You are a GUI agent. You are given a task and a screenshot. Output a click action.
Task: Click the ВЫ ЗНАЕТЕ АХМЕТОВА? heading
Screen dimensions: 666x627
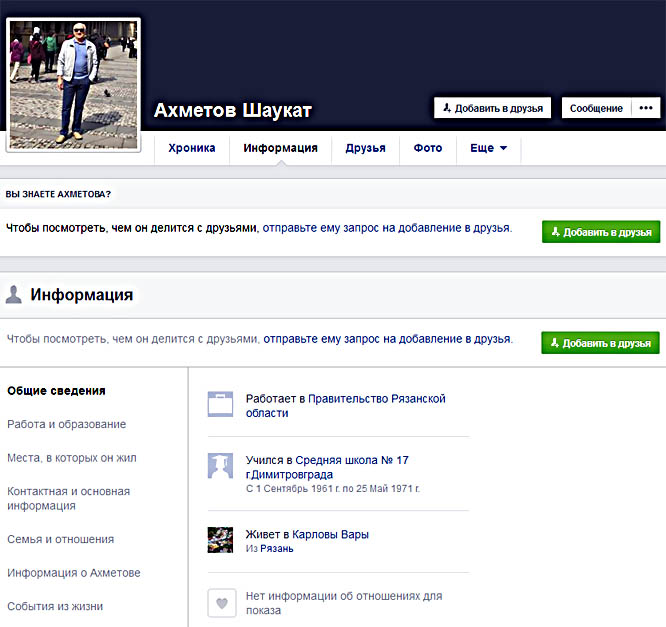[58, 194]
